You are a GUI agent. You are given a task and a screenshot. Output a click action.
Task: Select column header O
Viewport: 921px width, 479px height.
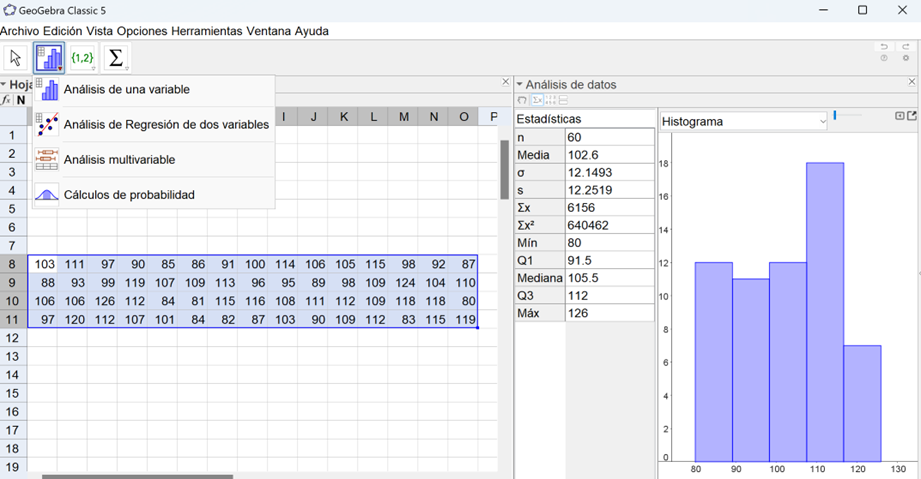pyautogui.click(x=463, y=117)
